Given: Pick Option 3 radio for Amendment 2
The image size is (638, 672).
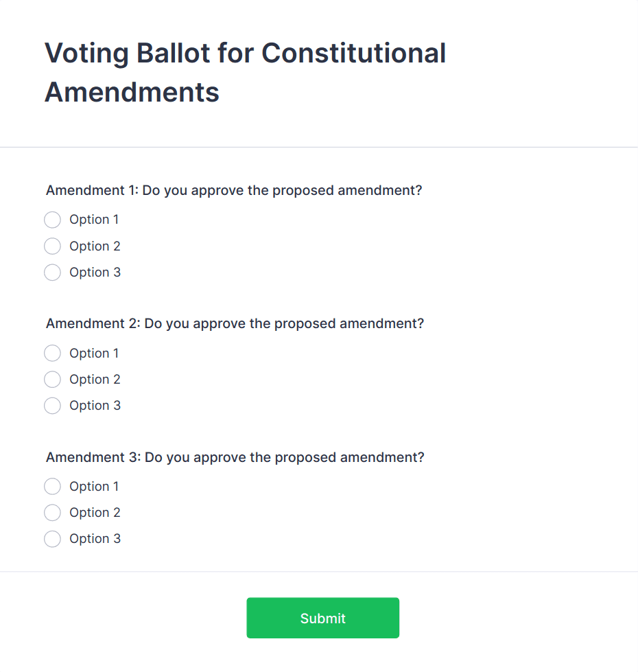Looking at the screenshot, I should point(52,406).
